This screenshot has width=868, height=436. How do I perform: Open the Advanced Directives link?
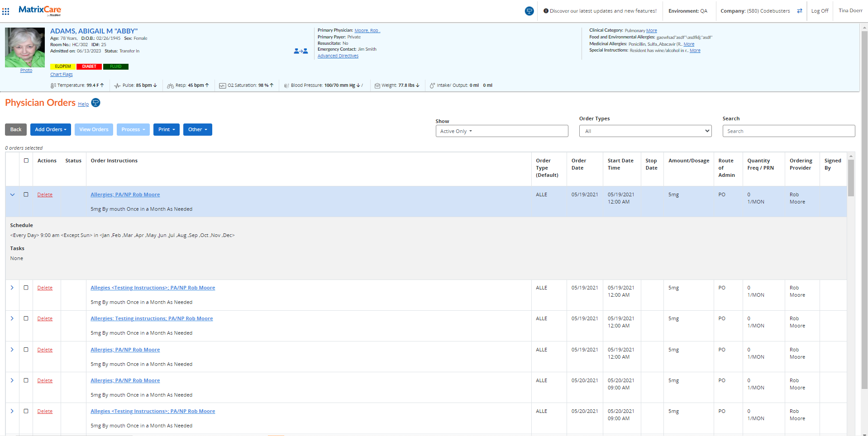pyautogui.click(x=338, y=56)
